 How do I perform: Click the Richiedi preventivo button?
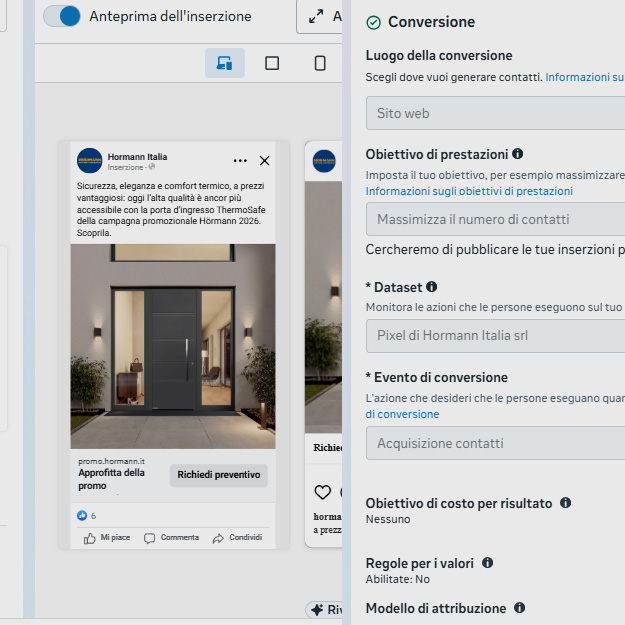[219, 475]
